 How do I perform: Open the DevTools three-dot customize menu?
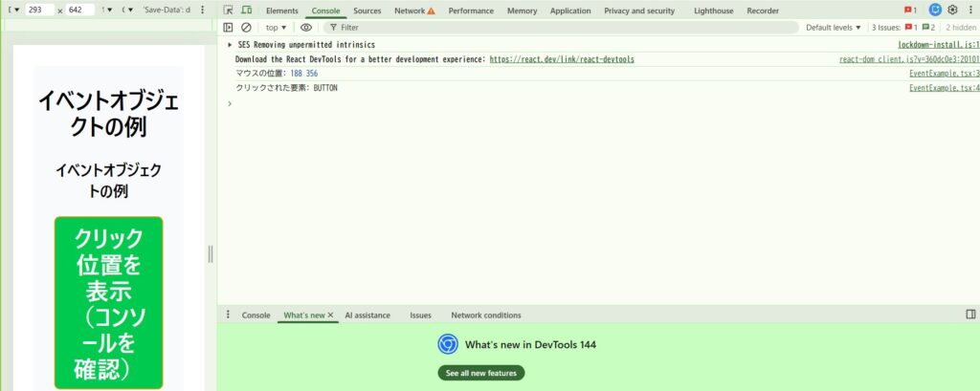pyautogui.click(x=970, y=10)
